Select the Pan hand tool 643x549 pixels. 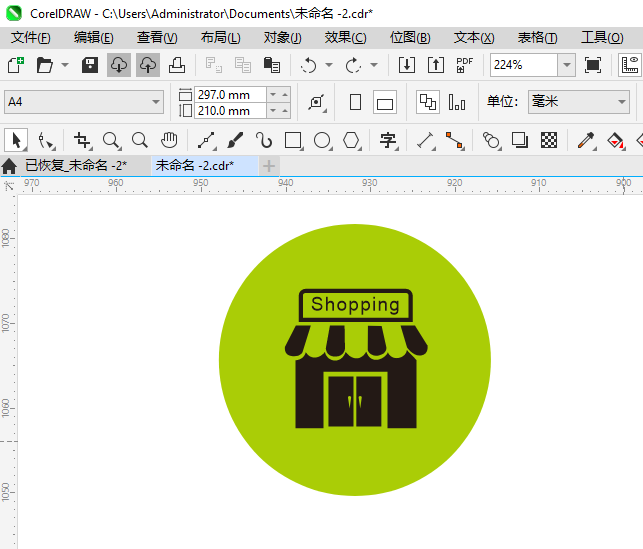pos(169,140)
